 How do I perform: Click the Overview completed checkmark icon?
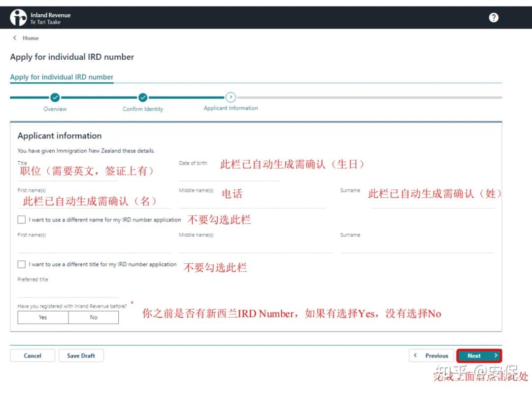(55, 97)
